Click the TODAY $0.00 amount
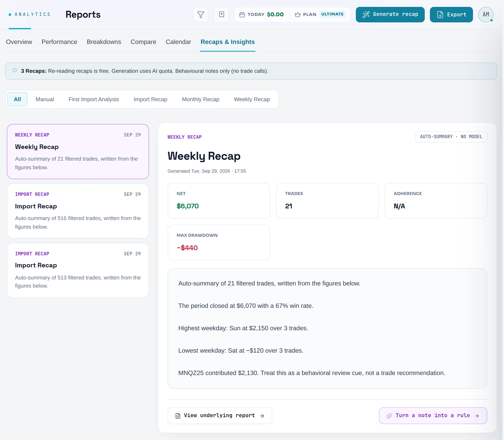504x440 pixels. pyautogui.click(x=275, y=14)
